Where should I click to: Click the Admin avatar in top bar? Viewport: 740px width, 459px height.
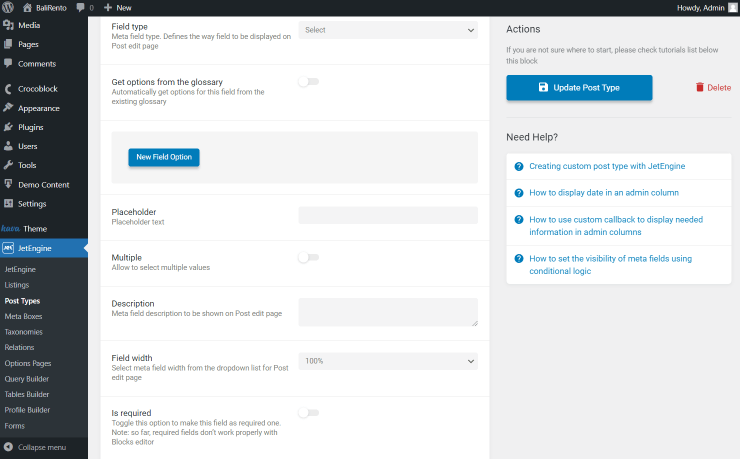coord(733,8)
